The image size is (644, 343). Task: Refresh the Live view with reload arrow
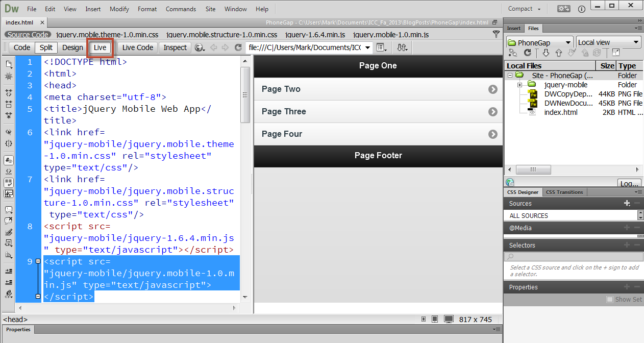point(238,47)
